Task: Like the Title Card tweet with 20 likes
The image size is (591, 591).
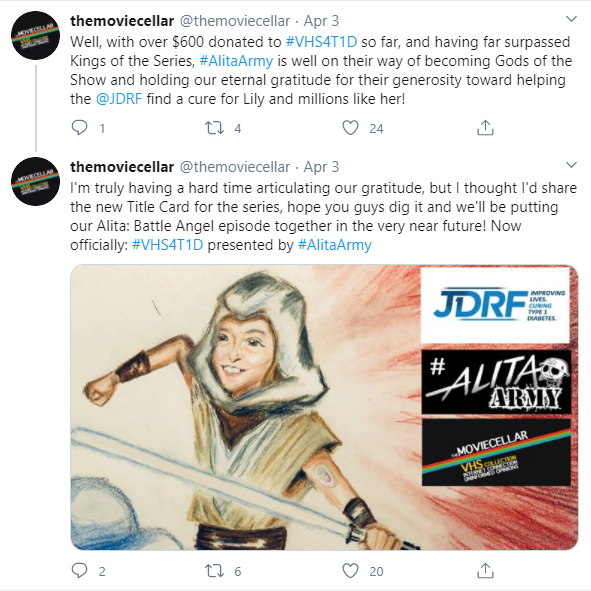Action: [350, 571]
